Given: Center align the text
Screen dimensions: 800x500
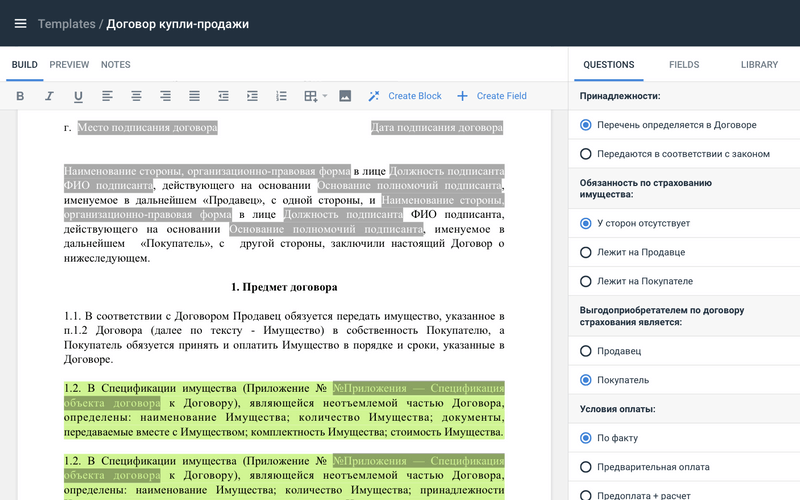Looking at the screenshot, I should [136, 96].
